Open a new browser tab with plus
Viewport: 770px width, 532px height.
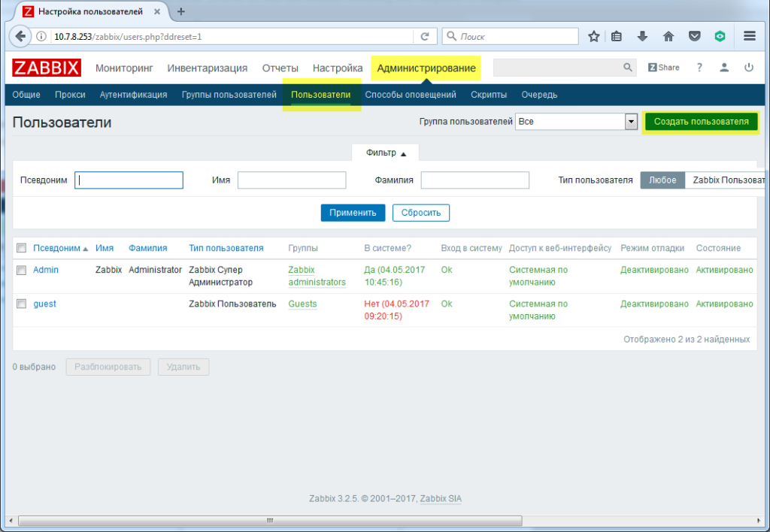point(180,11)
